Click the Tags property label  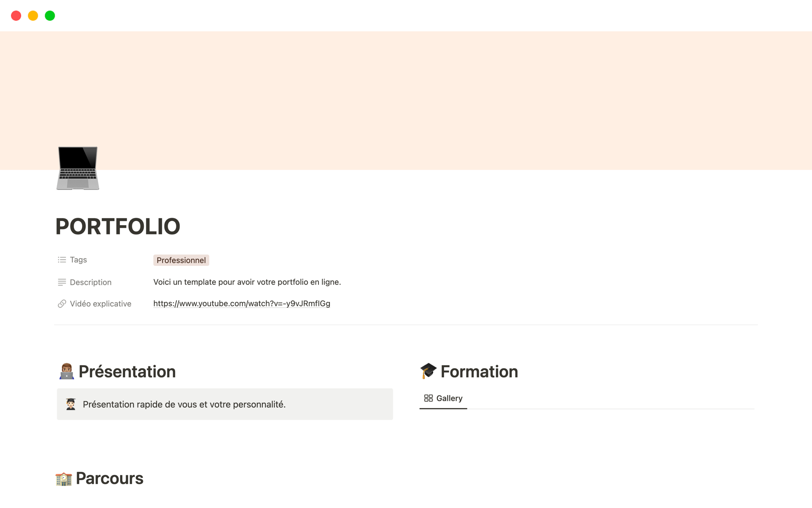coord(78,260)
